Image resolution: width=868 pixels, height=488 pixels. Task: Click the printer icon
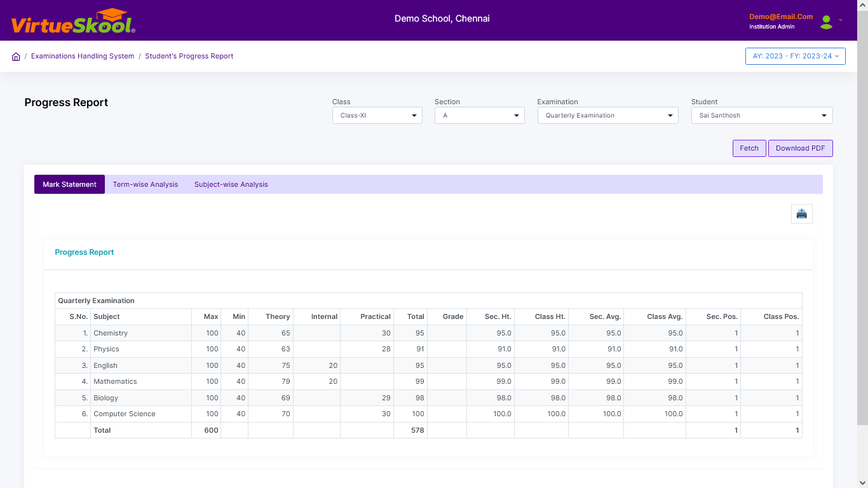801,213
